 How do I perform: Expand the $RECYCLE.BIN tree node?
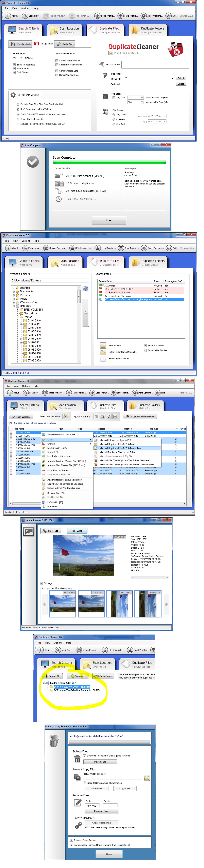click(18, 309)
